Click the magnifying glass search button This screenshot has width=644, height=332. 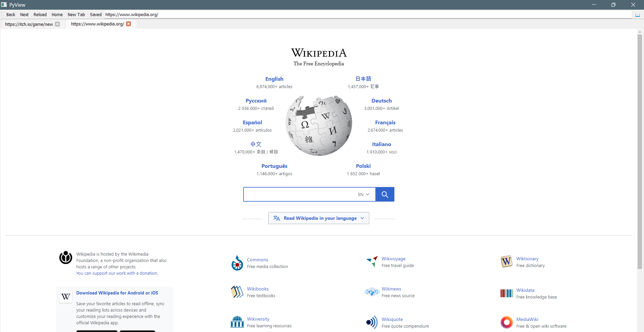pos(385,194)
